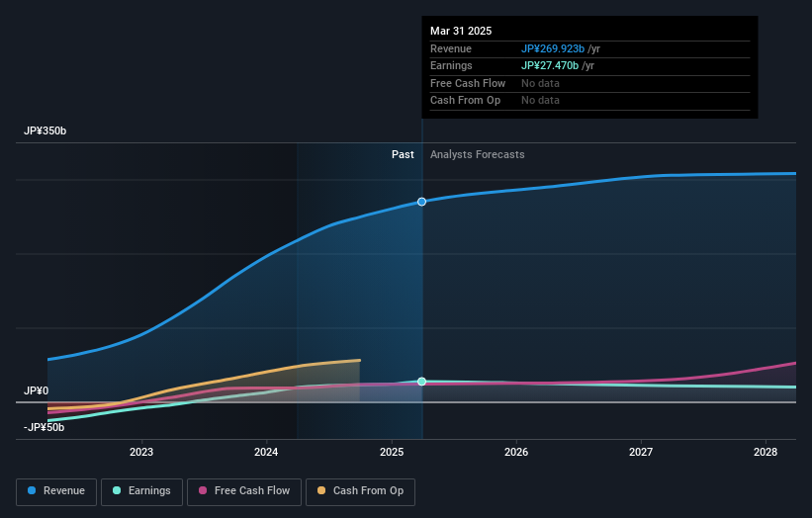Click the 2026 x-axis label
The image size is (812, 518).
[x=516, y=453]
